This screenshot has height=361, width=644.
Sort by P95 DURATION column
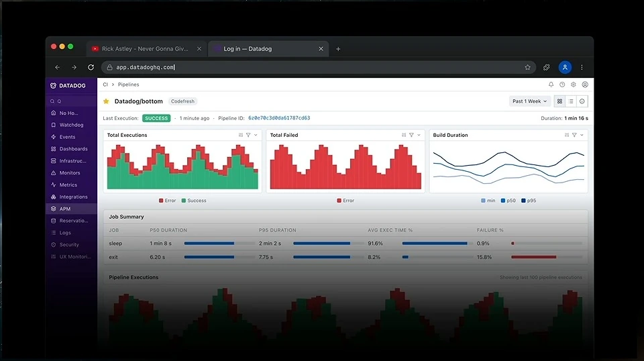[277, 230]
